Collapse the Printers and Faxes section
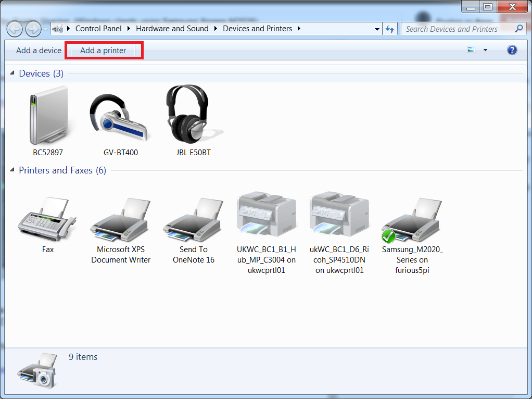 tap(12, 170)
